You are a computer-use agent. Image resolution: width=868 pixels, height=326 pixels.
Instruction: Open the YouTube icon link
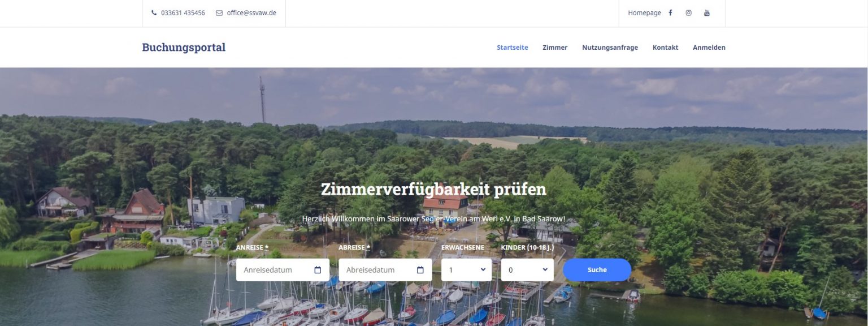point(706,13)
